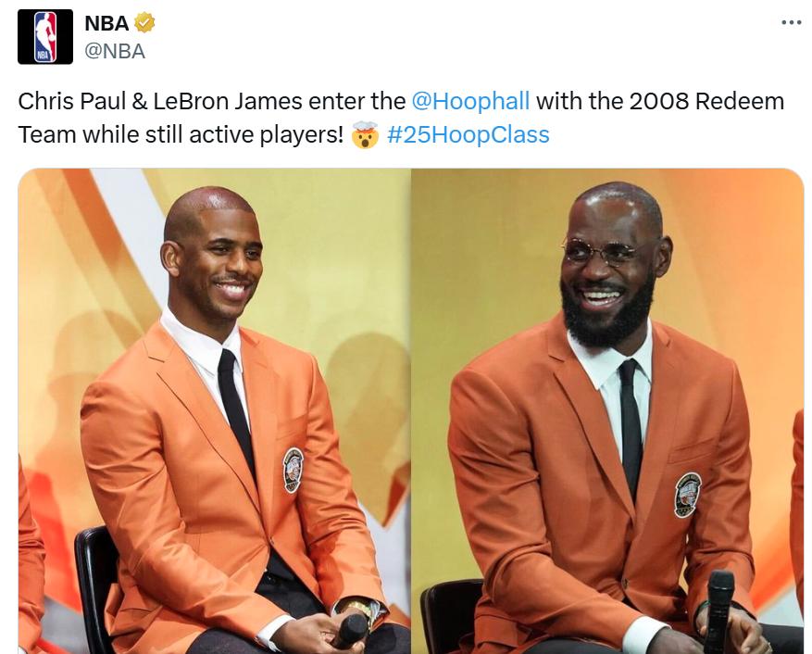812x654 pixels.
Task: Click the jacket crest patch in the left photo
Action: (x=294, y=470)
